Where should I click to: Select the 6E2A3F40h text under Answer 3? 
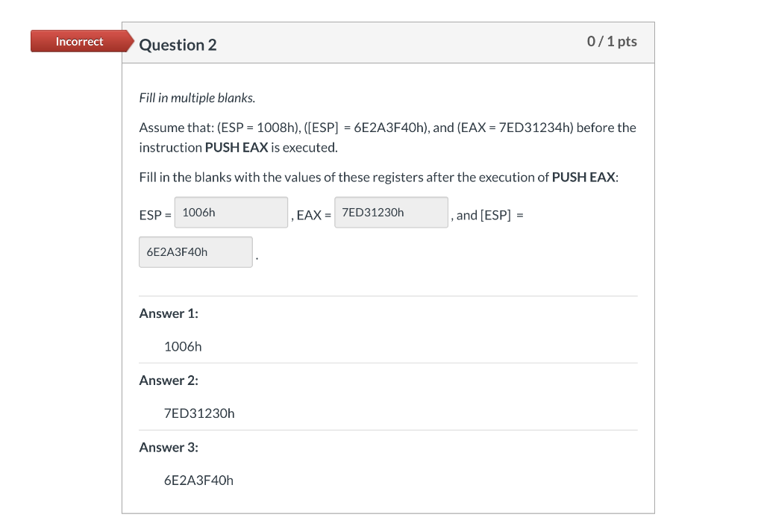tap(198, 480)
